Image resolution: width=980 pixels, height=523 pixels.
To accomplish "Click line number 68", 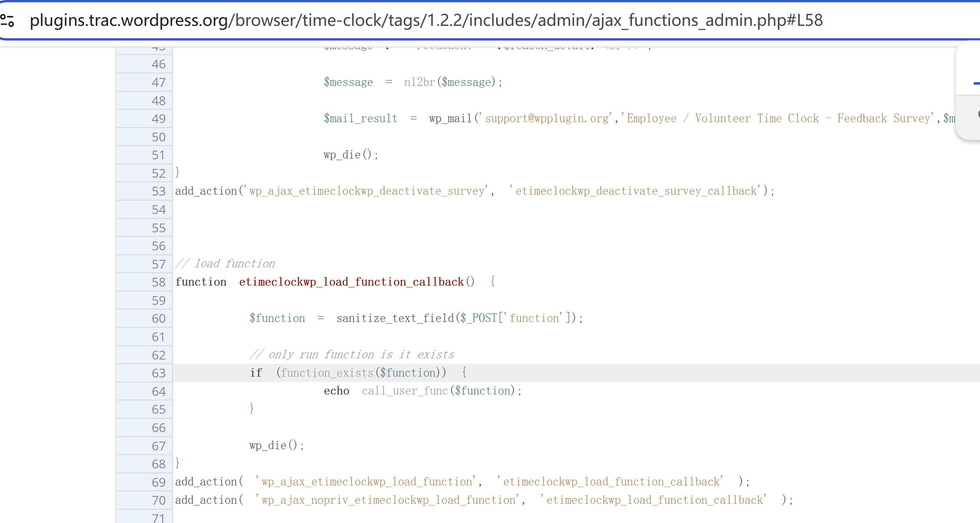I will click(x=158, y=464).
